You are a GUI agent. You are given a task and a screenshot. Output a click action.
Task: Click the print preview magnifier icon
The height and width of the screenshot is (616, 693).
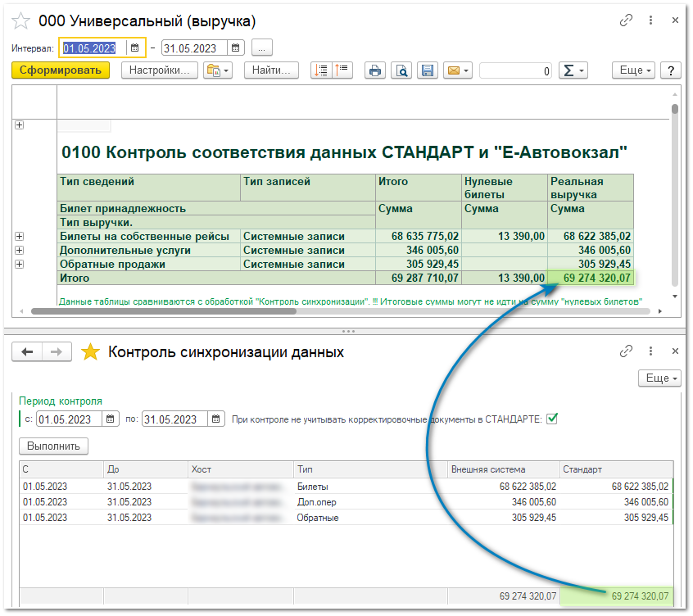[401, 70]
